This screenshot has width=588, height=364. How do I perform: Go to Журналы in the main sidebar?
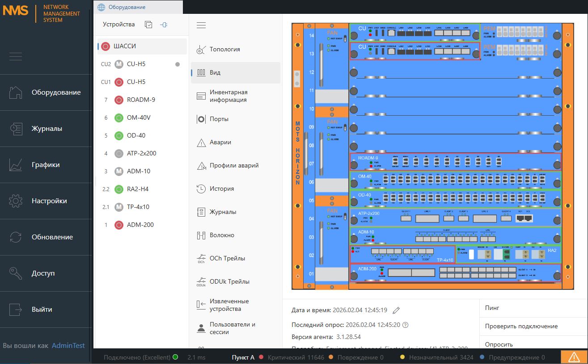(x=47, y=129)
